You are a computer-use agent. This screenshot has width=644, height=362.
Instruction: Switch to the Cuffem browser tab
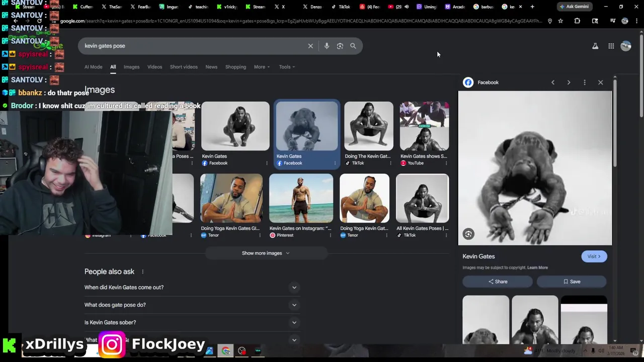(x=83, y=7)
